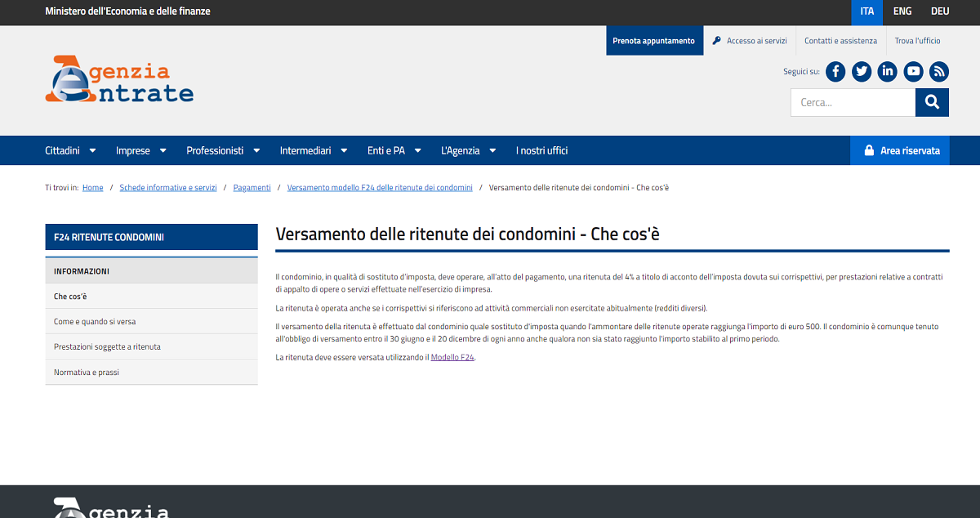Click the Area riservata button

[x=900, y=150]
